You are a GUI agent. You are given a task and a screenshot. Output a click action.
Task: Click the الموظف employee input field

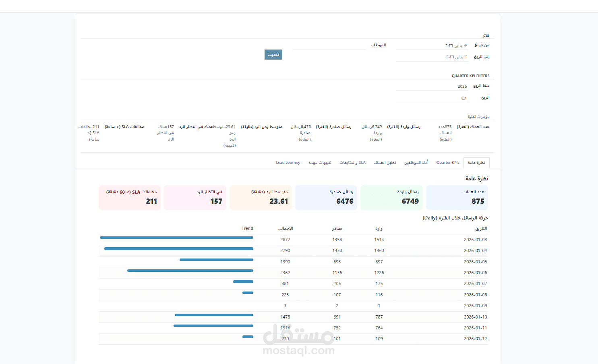click(x=329, y=45)
